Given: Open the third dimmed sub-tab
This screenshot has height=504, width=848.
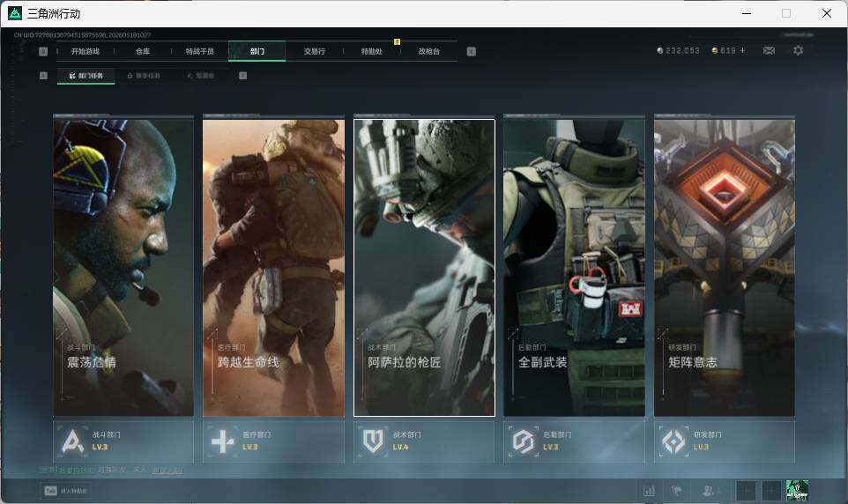Looking at the screenshot, I should (x=201, y=76).
